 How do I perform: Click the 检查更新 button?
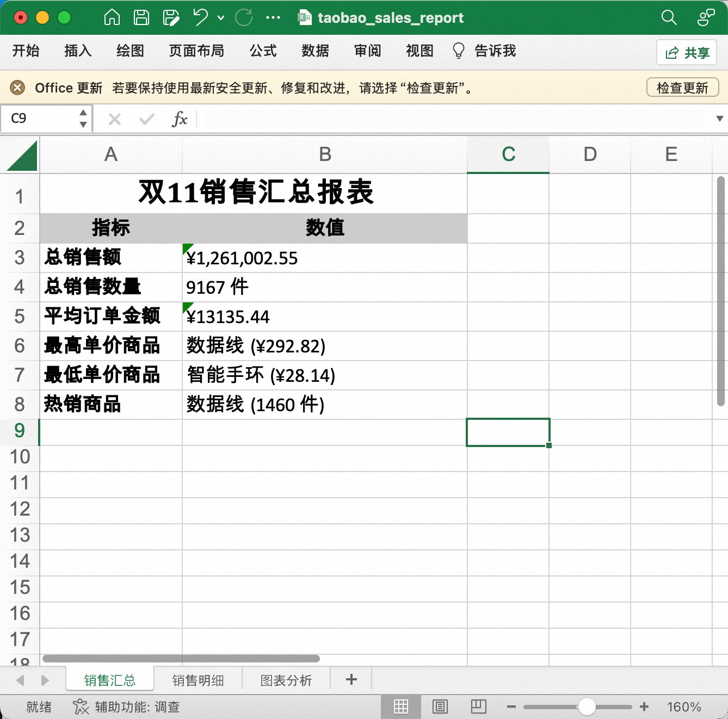[x=682, y=88]
